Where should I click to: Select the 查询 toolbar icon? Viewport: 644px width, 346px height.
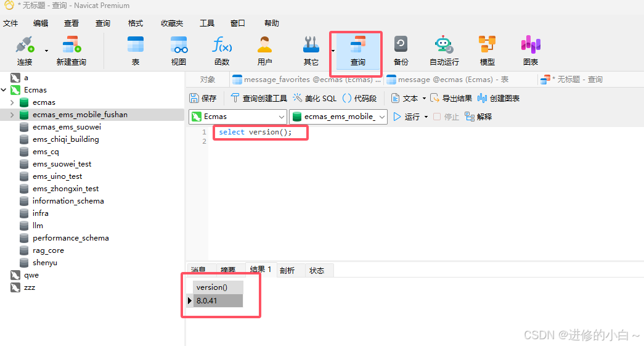tap(357, 51)
